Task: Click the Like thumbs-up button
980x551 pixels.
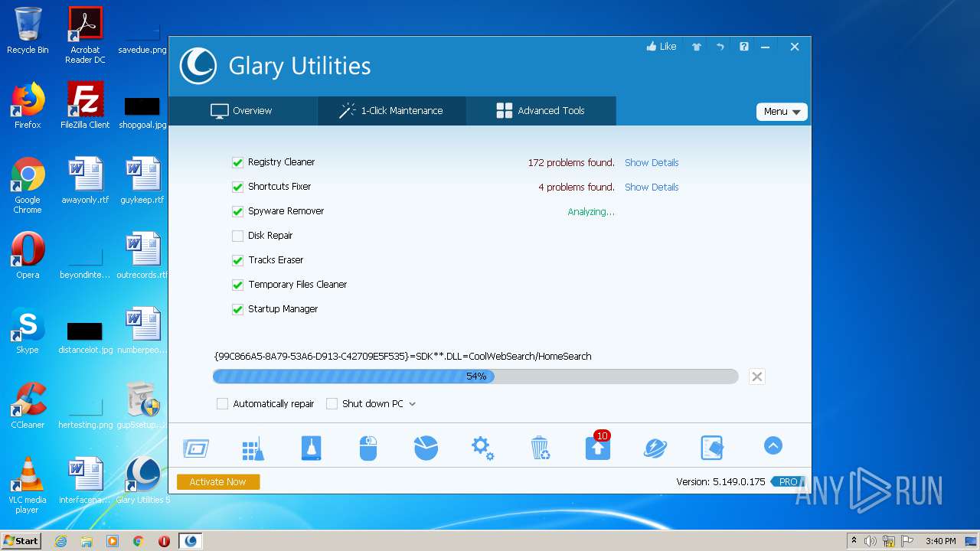Action: 661,47
